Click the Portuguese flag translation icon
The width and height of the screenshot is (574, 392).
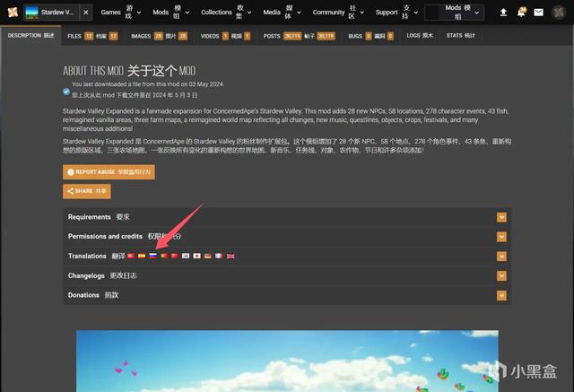tap(164, 256)
